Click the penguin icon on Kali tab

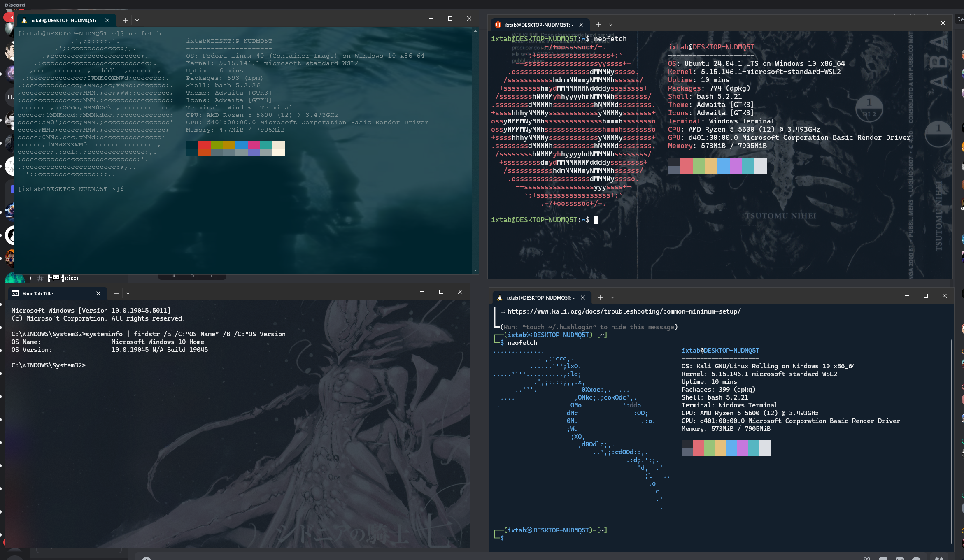coord(500,297)
